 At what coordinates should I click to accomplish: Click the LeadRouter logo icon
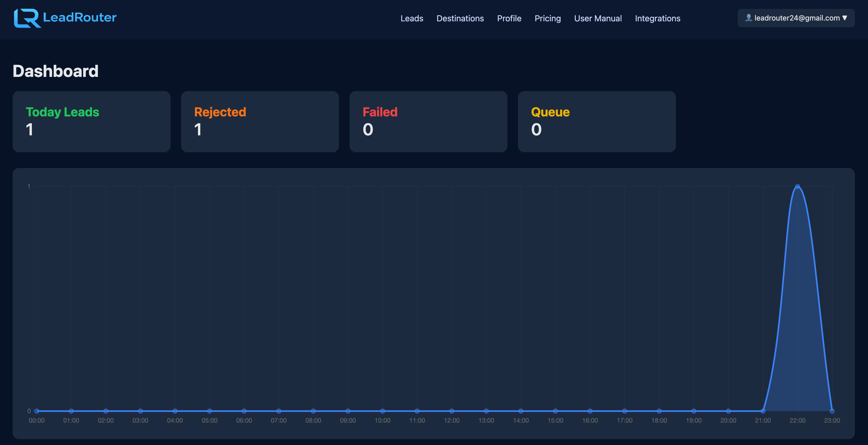click(x=27, y=18)
